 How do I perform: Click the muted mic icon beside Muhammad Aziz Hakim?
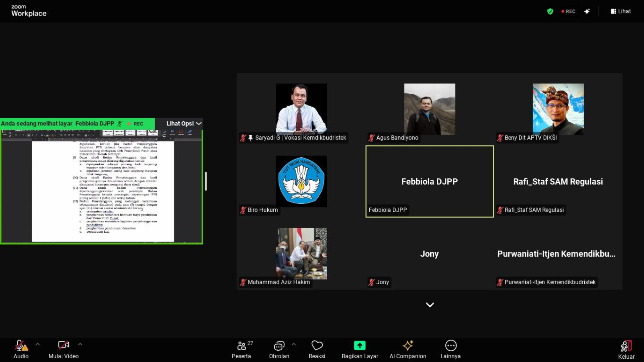point(243,282)
